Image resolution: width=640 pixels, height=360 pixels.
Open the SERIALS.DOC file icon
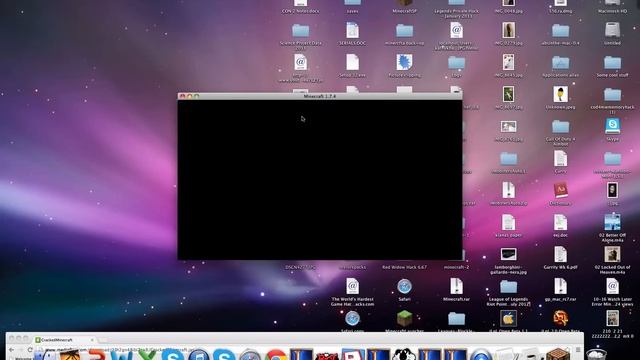click(352, 30)
